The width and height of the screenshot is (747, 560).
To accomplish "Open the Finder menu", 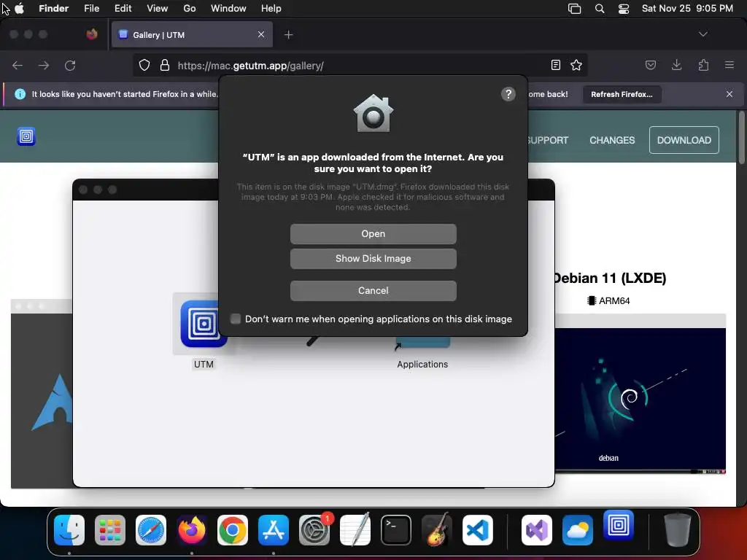I will (x=53, y=9).
